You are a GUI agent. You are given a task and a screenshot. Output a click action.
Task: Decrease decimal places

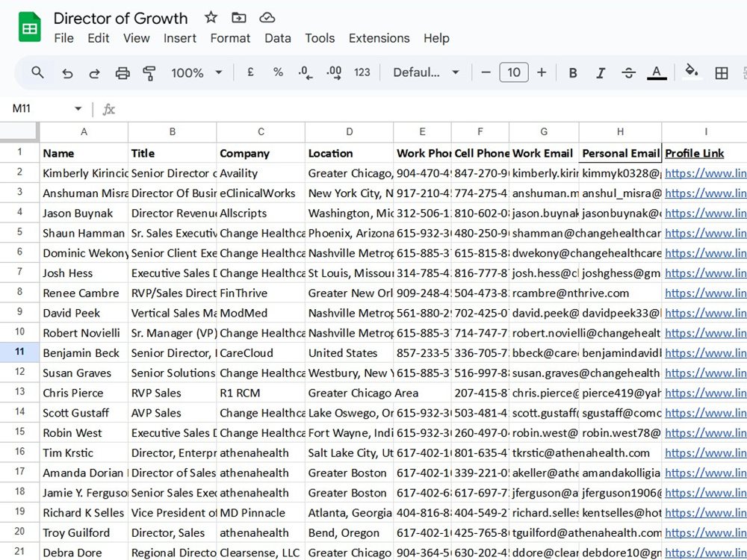point(306,72)
